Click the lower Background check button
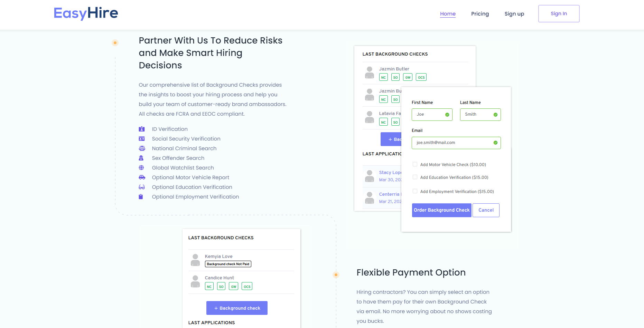 tap(237, 308)
